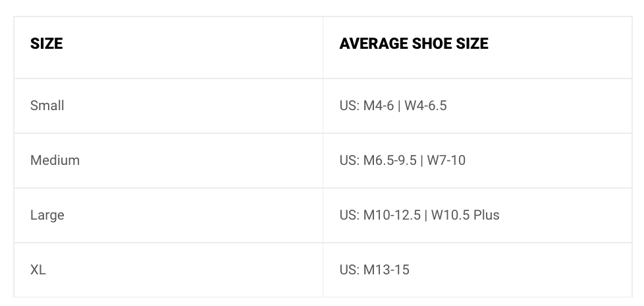Image resolution: width=644 pixels, height=306 pixels.
Task: Select the AVERAGE SHOE SIZE header
Action: pos(414,44)
